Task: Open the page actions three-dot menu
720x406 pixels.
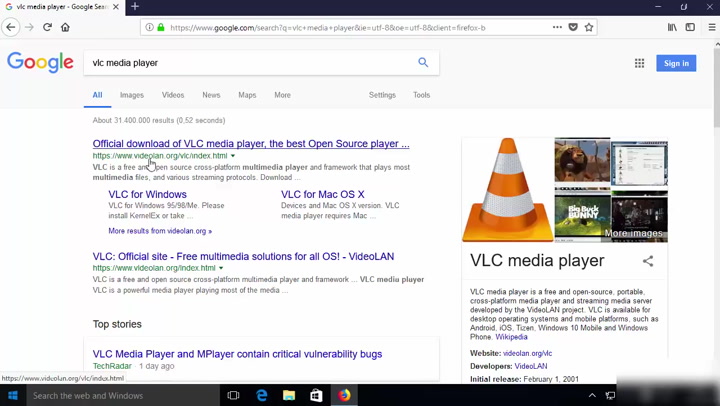Action: pos(557,27)
